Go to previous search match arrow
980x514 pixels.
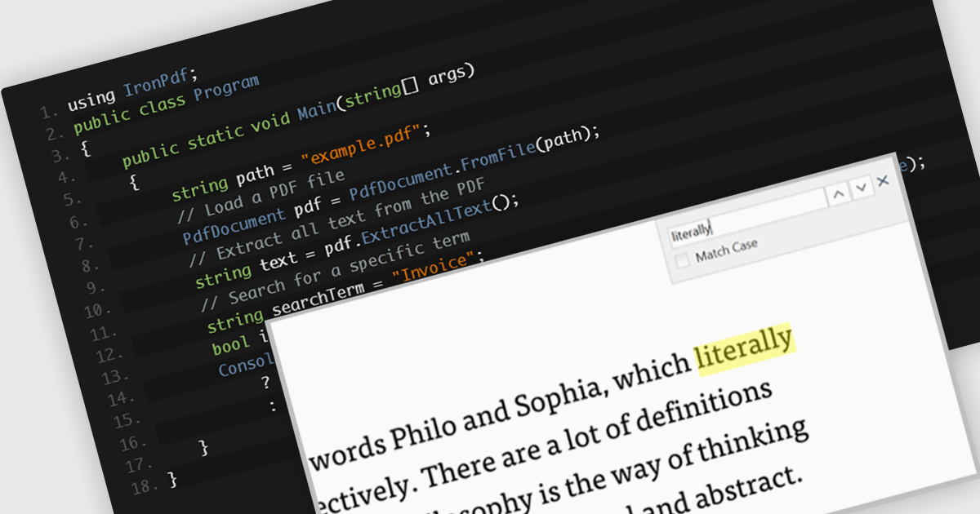[838, 194]
